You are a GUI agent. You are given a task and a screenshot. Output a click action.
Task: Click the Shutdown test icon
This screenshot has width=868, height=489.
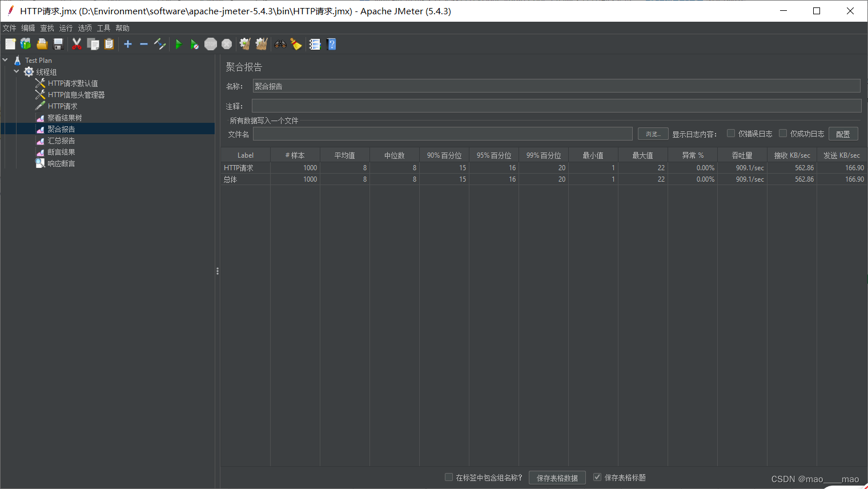click(x=227, y=44)
